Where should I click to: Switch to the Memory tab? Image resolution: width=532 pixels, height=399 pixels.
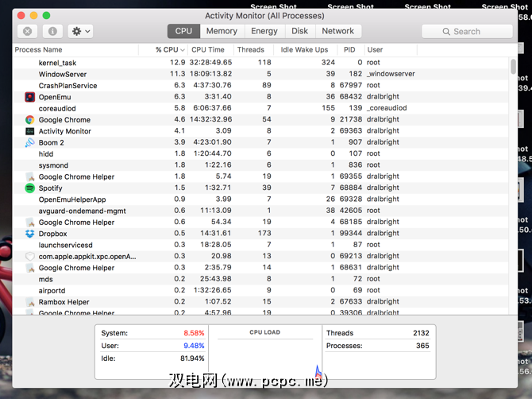coord(222,31)
